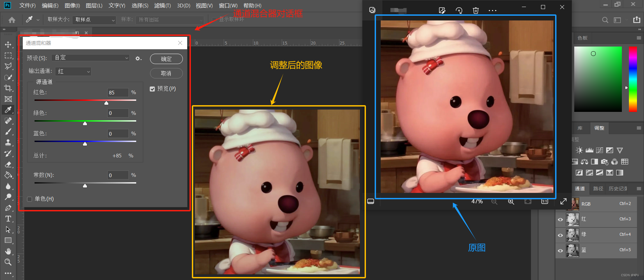Add a Curves adjustment
Image resolution: width=644 pixels, height=280 pixels.
point(600,150)
